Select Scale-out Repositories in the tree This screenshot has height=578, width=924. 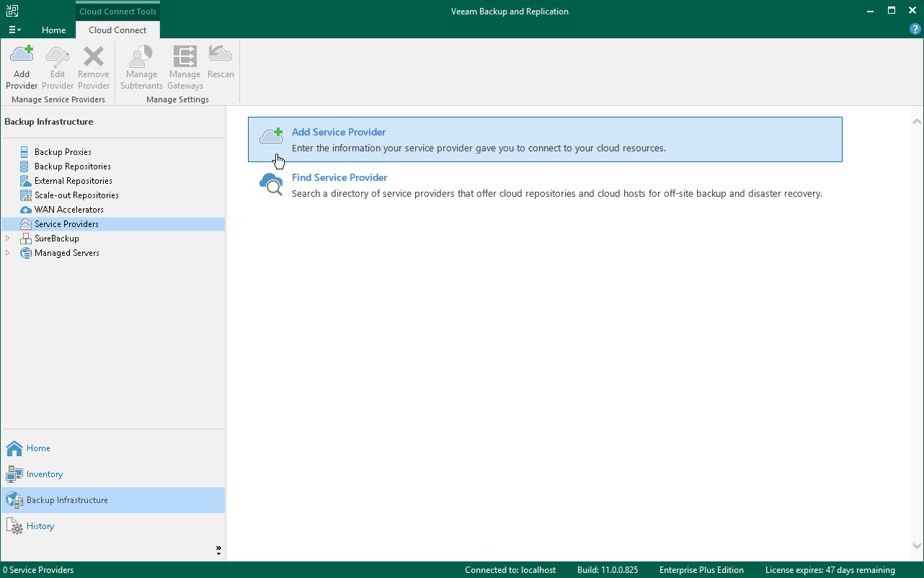point(76,195)
